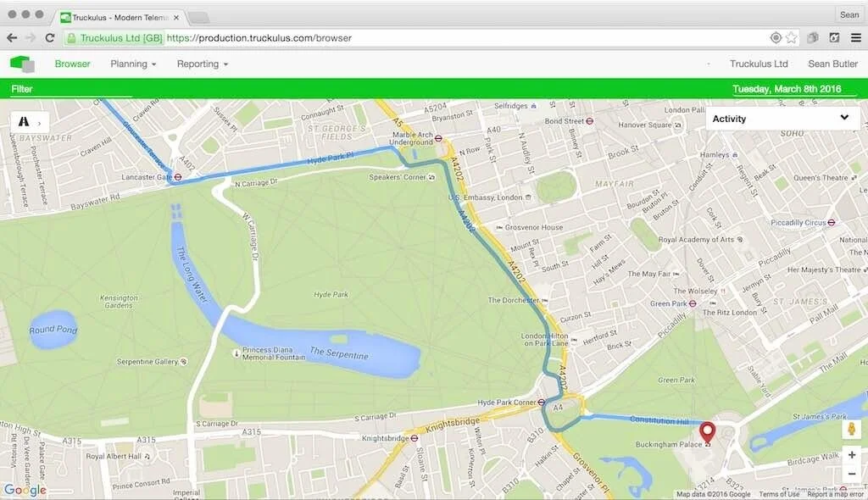Click the Royal Academy of Arts label
Viewport: 868px width, 500px height.
696,239
